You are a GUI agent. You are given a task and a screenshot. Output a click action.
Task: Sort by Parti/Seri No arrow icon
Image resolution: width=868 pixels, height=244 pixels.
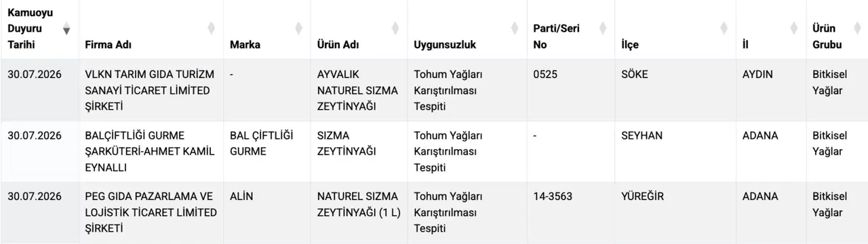(603, 28)
